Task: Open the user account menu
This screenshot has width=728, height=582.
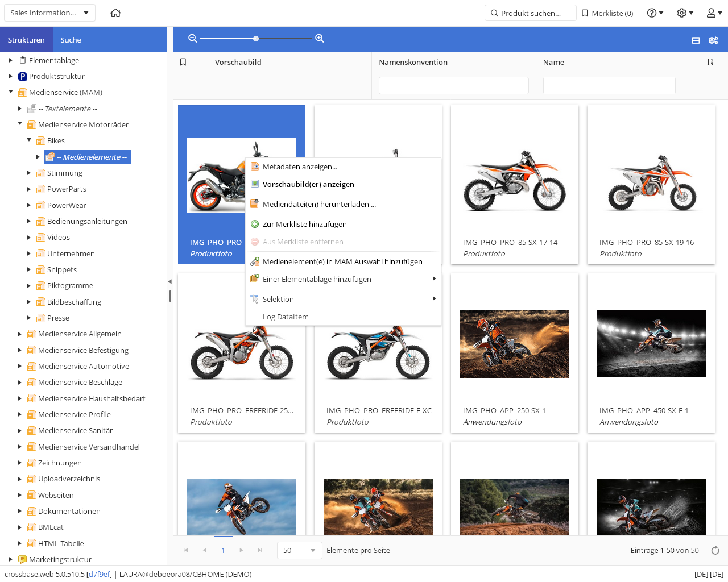Action: pyautogui.click(x=714, y=13)
